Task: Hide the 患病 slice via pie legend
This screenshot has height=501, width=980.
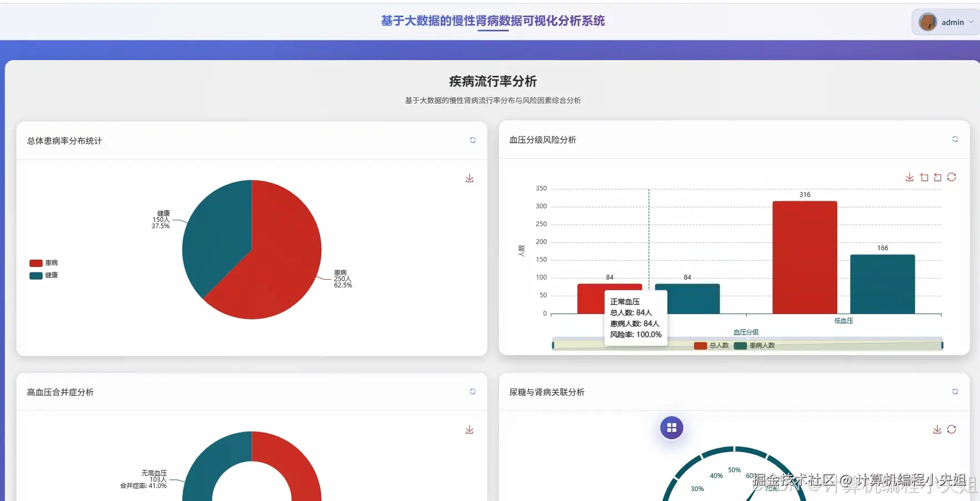Action: coord(44,262)
